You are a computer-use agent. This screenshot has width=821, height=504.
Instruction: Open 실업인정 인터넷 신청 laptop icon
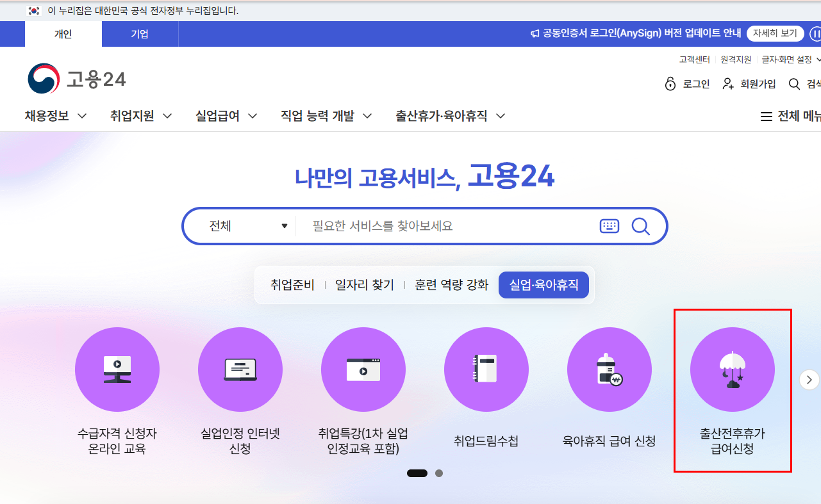pos(240,370)
